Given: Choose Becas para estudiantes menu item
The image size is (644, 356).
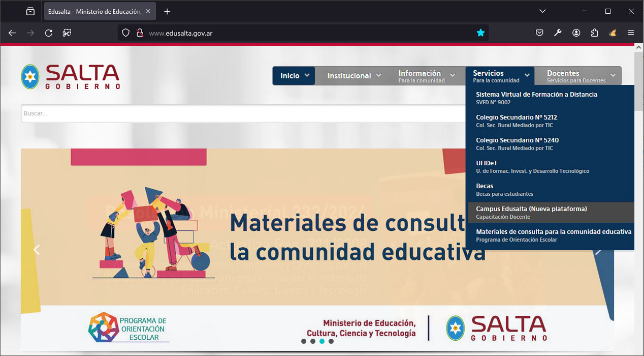Looking at the screenshot, I should click(x=551, y=189).
